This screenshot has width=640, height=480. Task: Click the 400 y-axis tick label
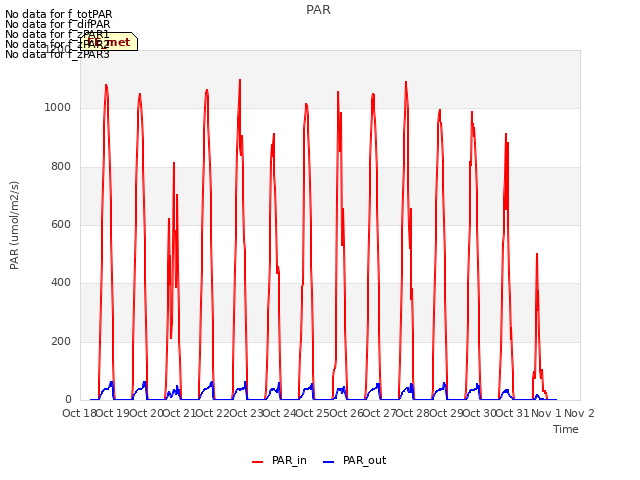(61, 282)
